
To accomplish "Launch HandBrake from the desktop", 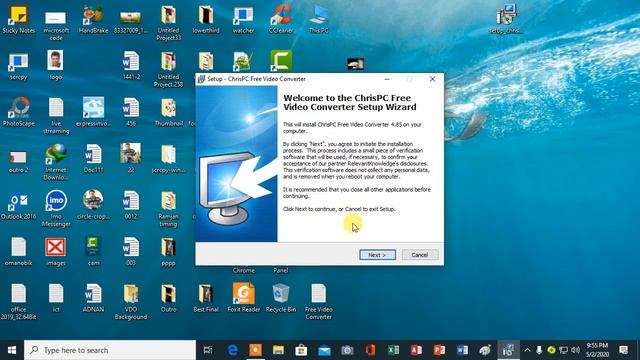I will click(x=93, y=20).
